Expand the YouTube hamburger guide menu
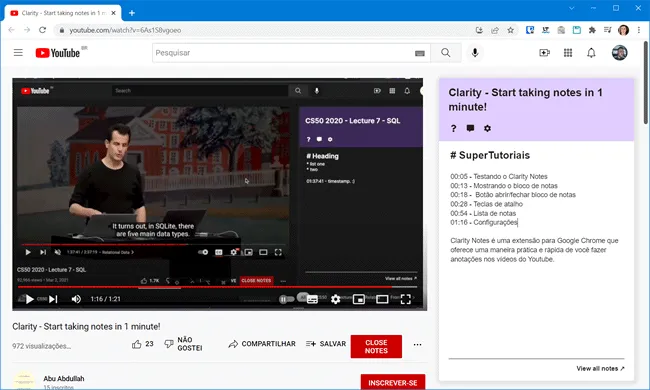The image size is (650, 390). [x=18, y=53]
